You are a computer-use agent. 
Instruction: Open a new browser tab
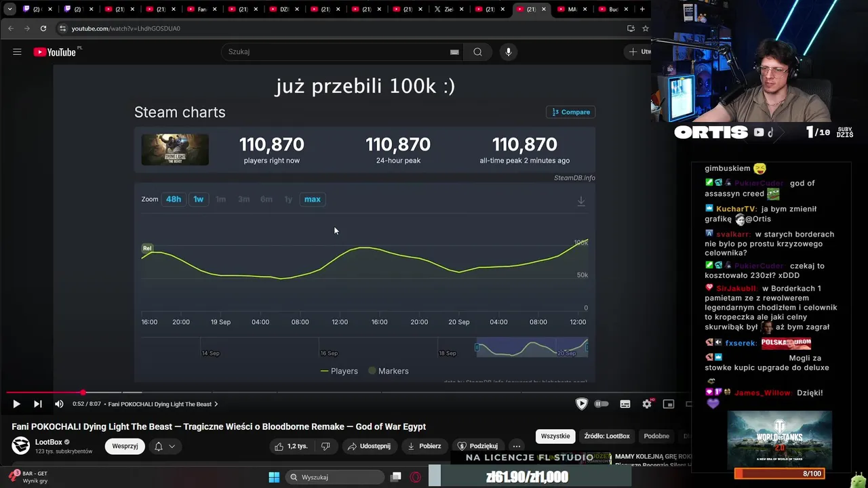click(642, 9)
